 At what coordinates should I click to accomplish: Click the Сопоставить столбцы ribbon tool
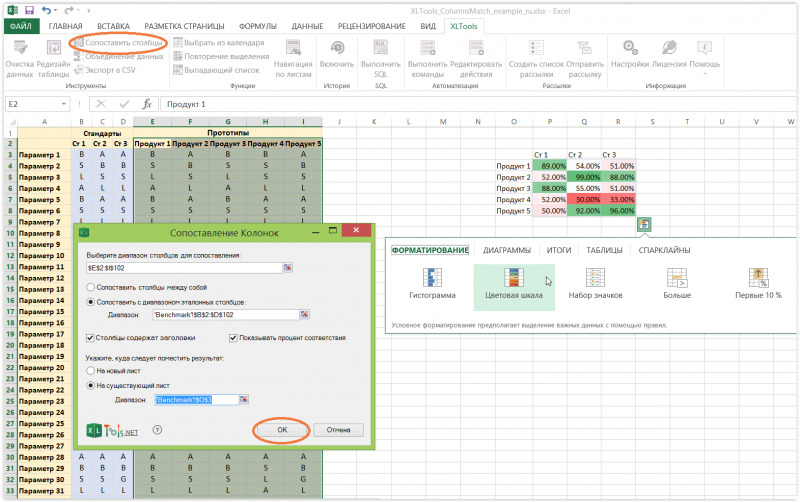tap(118, 43)
